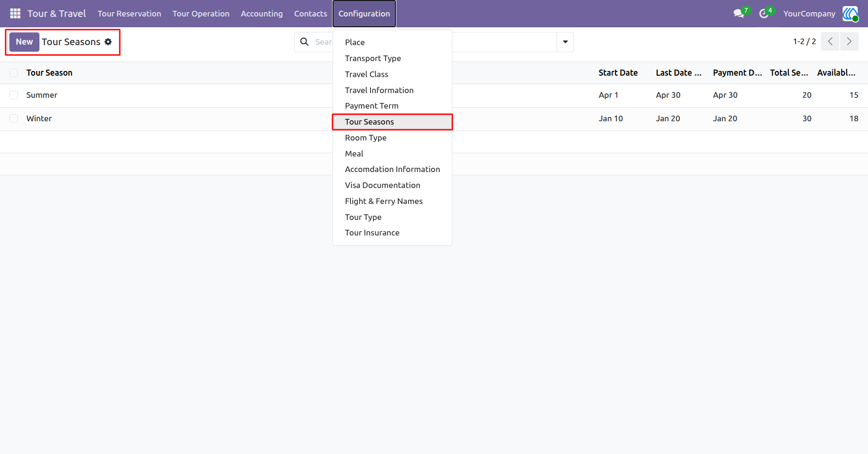Toggle the select-all checkbox in header

click(x=14, y=73)
